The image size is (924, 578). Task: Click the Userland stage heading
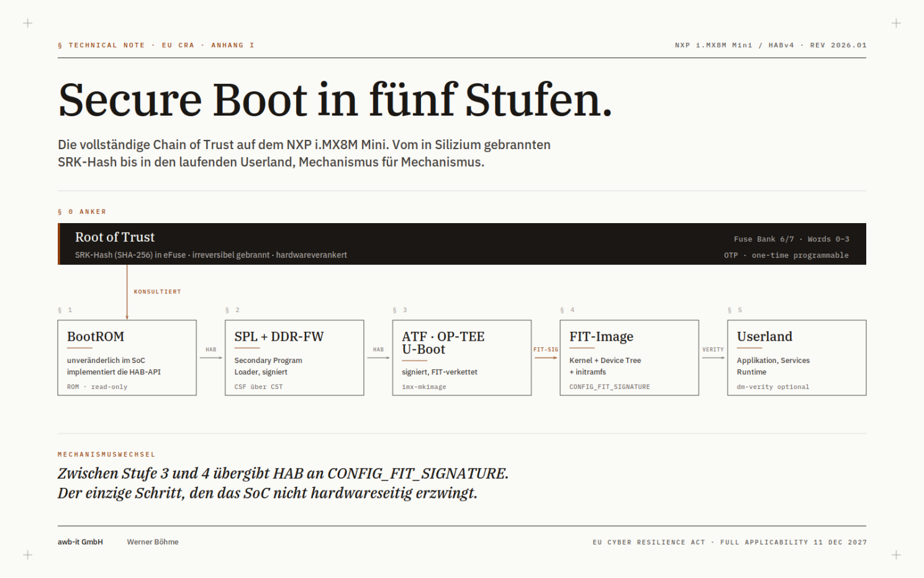(x=764, y=336)
